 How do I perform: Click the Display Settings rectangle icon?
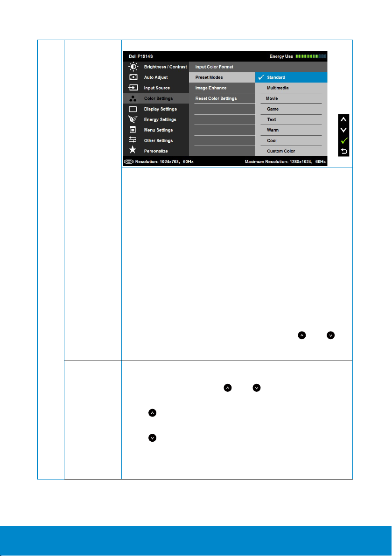pyautogui.click(x=133, y=109)
